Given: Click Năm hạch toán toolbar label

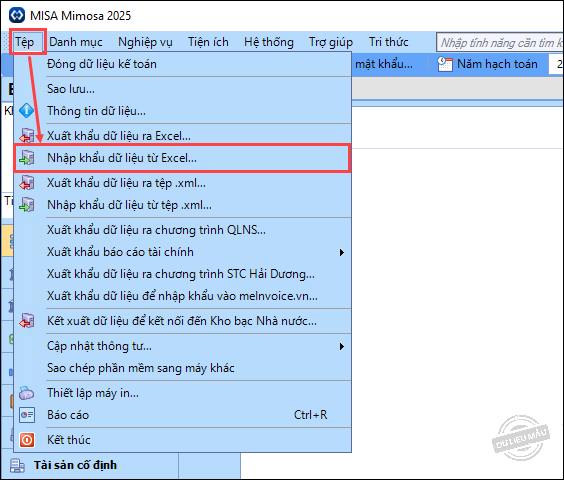Looking at the screenshot, I should 497,64.
